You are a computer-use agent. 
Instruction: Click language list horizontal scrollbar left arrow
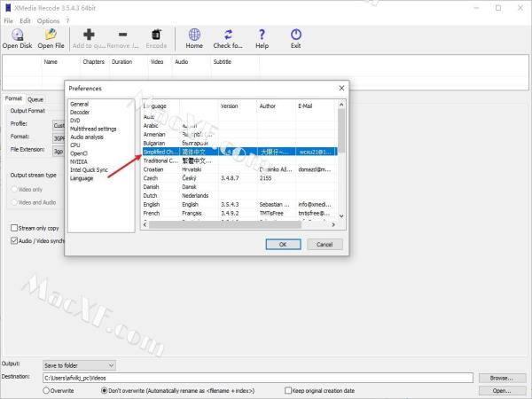145,224
